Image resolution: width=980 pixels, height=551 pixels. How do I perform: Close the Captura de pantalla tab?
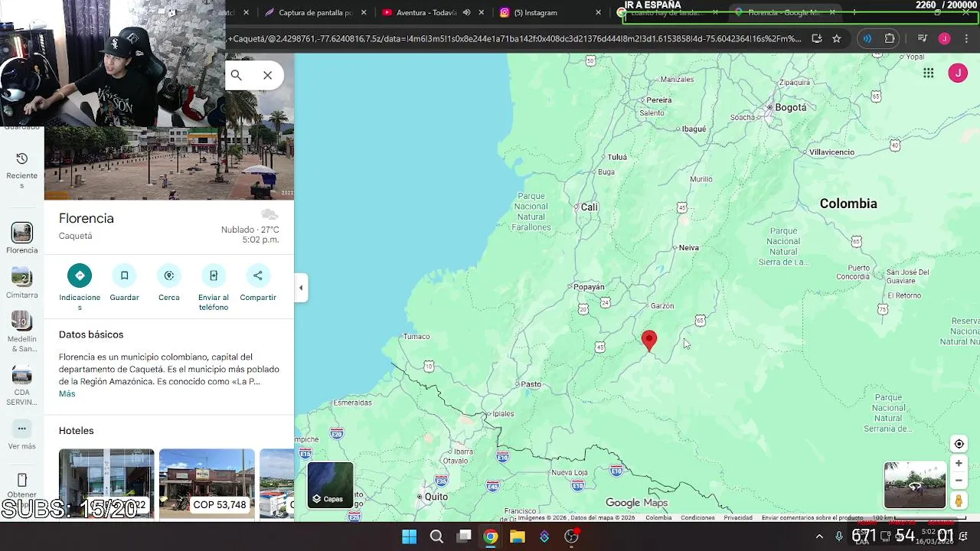[x=364, y=12]
